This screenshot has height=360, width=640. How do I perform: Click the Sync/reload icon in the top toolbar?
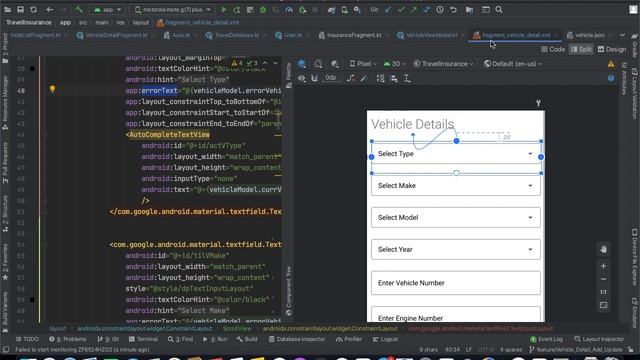(33, 9)
